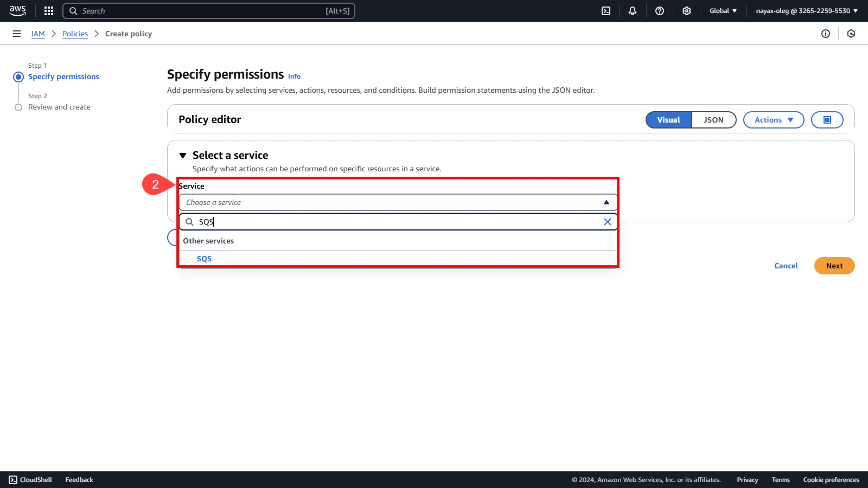Select Step 1 Specify permissions radio
The height and width of the screenshot is (488, 868).
(x=18, y=77)
